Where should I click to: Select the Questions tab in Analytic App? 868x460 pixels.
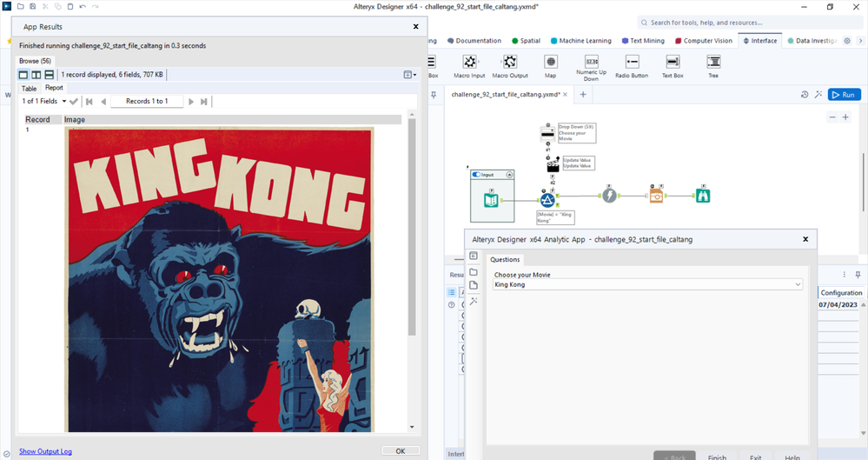coord(505,259)
